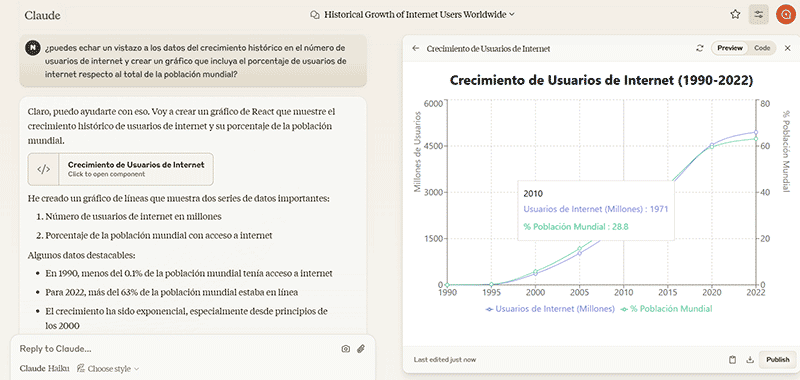Click the Choose style icon
Viewport: 800px width, 380px height.
pyautogui.click(x=81, y=368)
